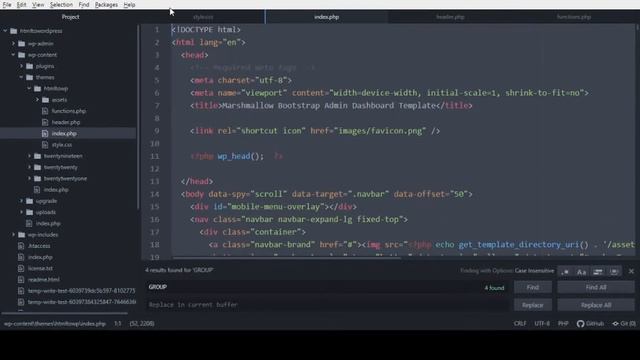Toggle the Only In Selection find option
Image resolution: width=640 pixels, height=360 pixels.
(598, 272)
